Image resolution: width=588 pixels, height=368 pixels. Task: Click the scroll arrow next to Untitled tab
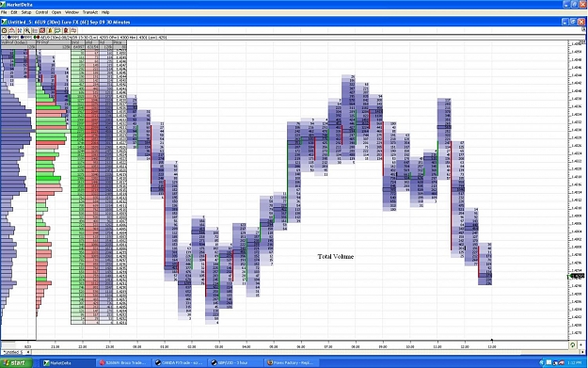point(28,352)
